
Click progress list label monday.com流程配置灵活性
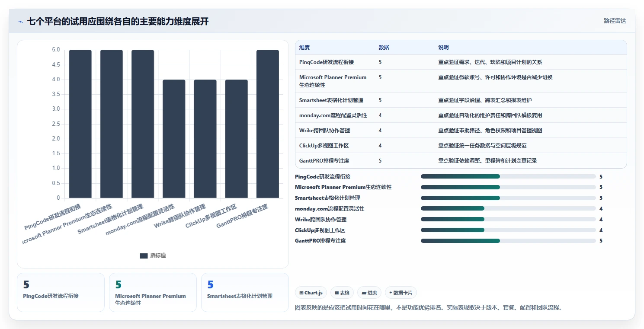coord(330,209)
